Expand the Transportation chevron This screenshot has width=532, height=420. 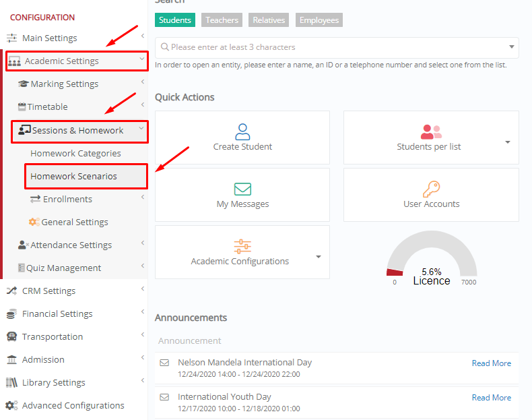click(x=143, y=334)
